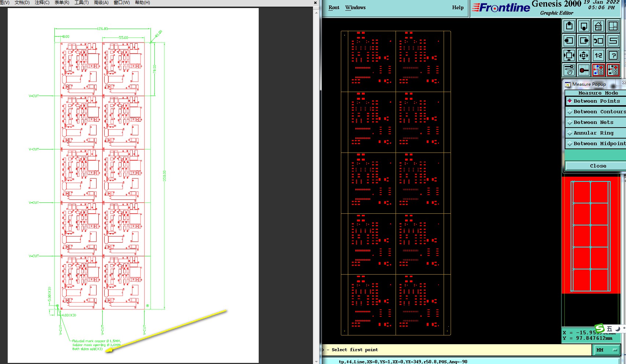Open the 帮助(H) menu in PDF viewer
The image size is (626, 364).
point(142,3)
